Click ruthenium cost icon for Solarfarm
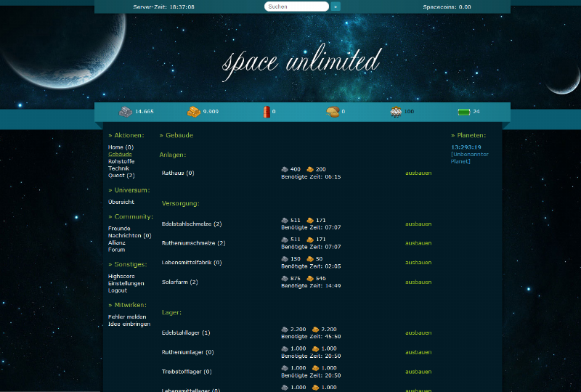Screen dimensions: 581x392 [x=310, y=278]
